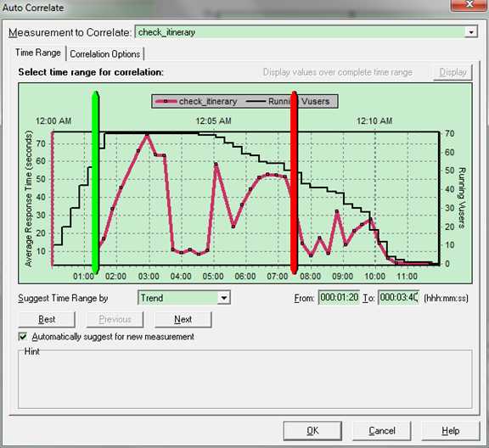The image size is (489, 448).
Task: Click the 10:00 label on the x-axis
Action: 374,277
